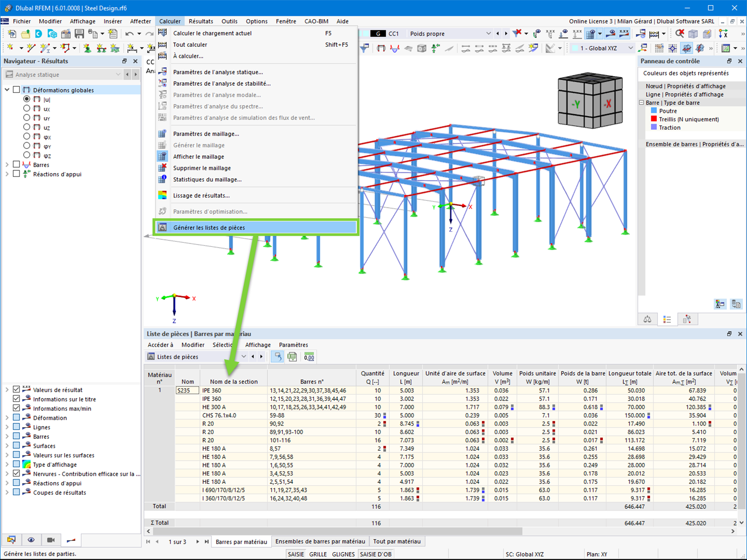Go to next load case arrow
Image resolution: width=747 pixels, height=560 pixels.
point(506,34)
